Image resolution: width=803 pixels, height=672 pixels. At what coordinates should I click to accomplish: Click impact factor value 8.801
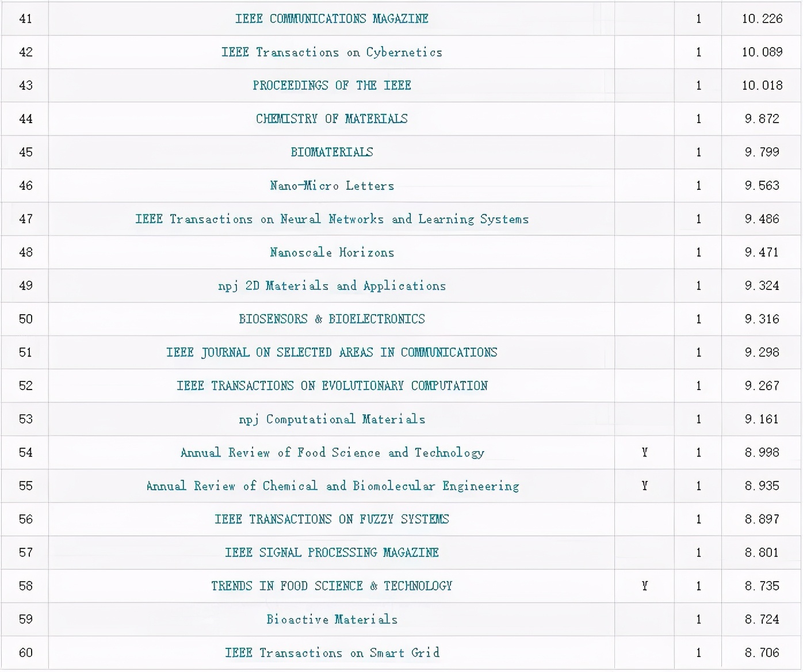(x=762, y=552)
